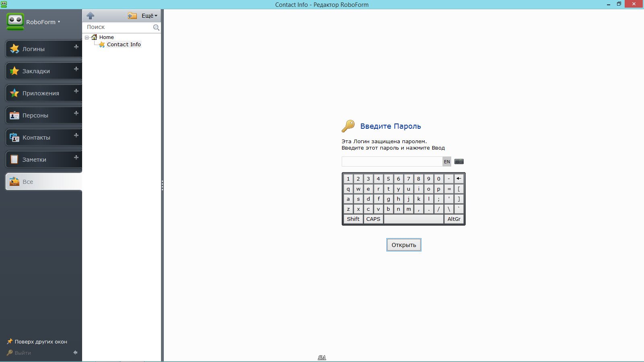Add a new item to Логины
644x362 pixels.
click(76, 47)
